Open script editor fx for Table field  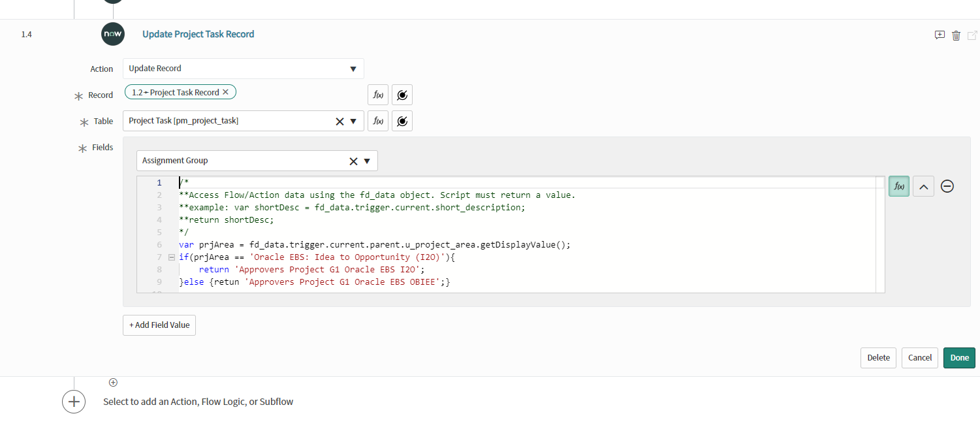(378, 121)
